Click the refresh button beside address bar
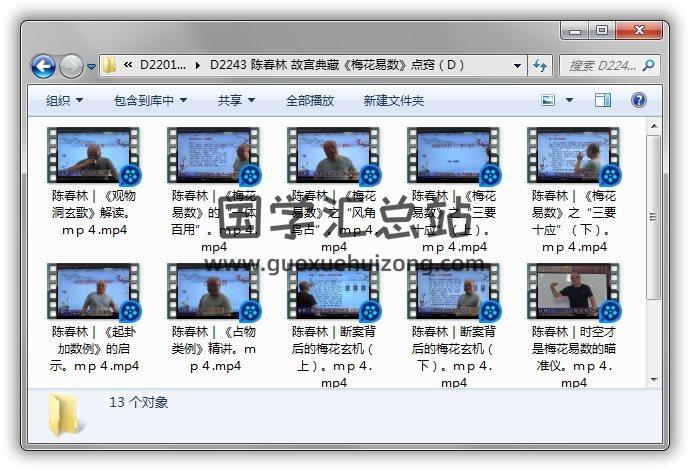Viewport: 690px width, 471px height. pyautogui.click(x=540, y=66)
